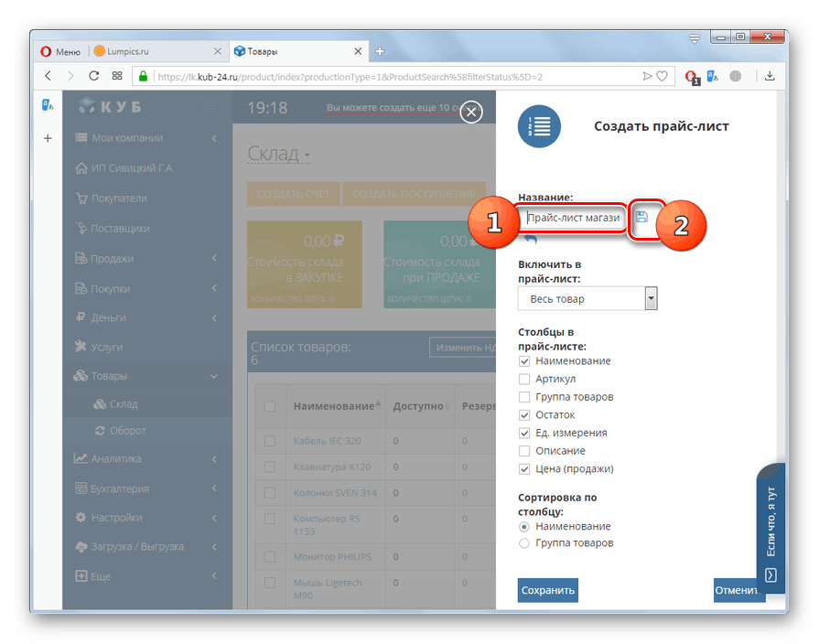This screenshot has width=819, height=644.
Task: Click the save diskette icon next to name field
Action: point(642,217)
